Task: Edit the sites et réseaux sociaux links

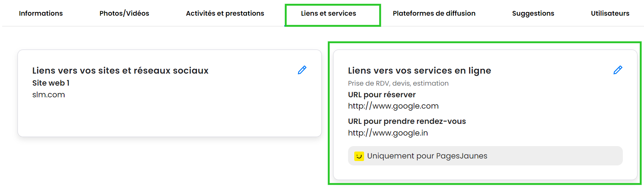Action: point(302,70)
